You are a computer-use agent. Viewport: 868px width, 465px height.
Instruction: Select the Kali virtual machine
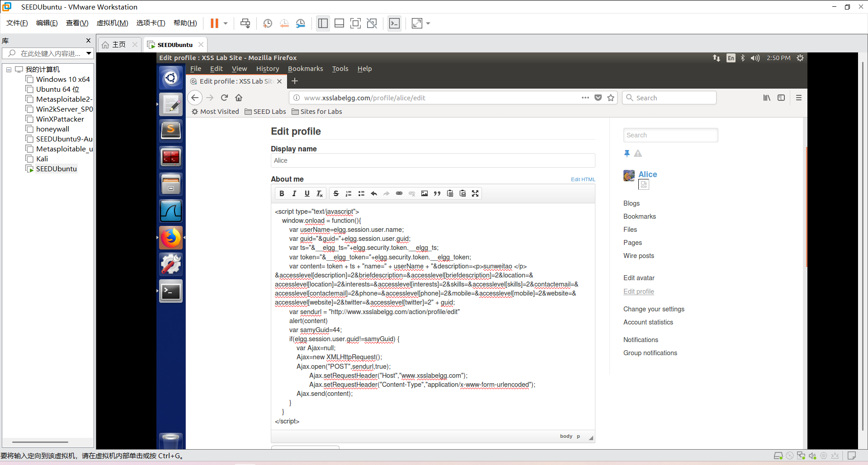click(x=42, y=159)
